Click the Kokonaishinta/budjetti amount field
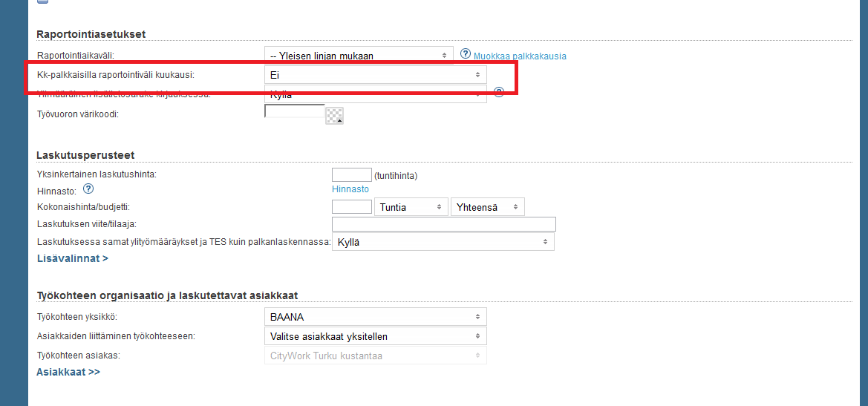 coord(352,207)
